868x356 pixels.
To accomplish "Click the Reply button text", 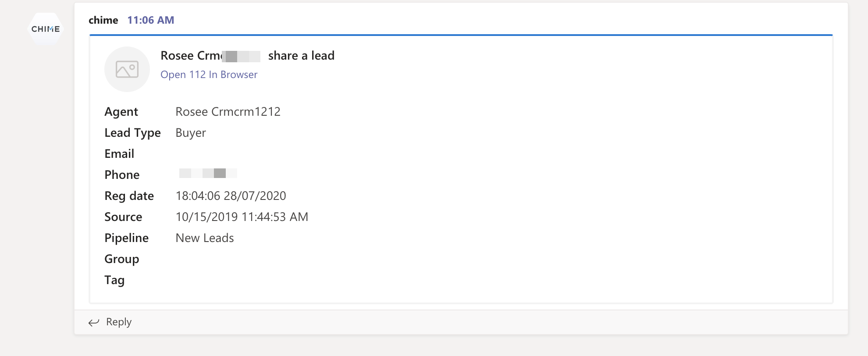I will coord(119,322).
